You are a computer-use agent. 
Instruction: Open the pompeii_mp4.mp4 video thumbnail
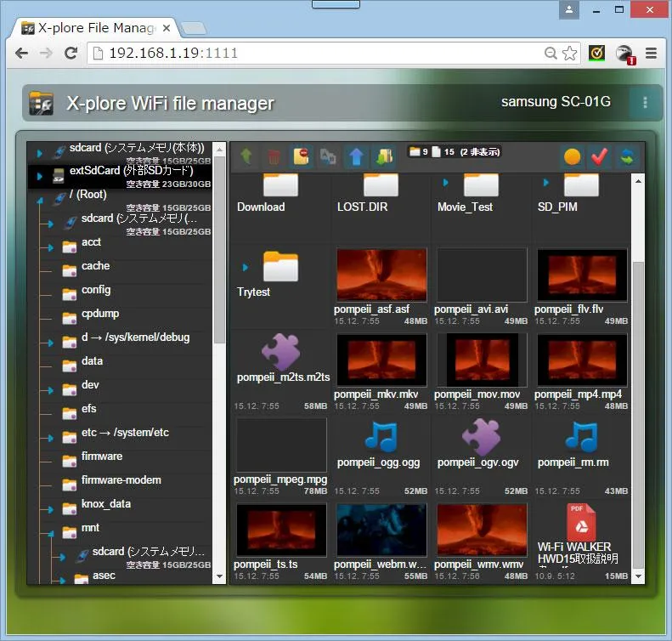(582, 360)
